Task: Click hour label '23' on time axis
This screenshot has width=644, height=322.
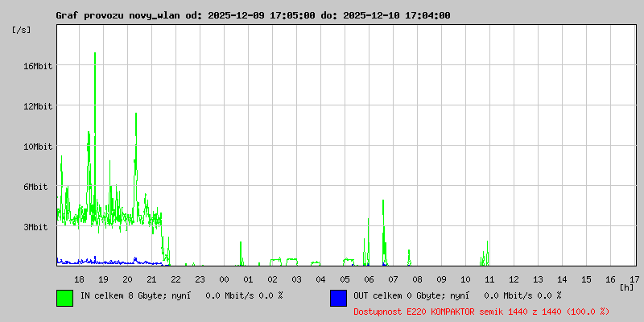Action: coord(200,279)
